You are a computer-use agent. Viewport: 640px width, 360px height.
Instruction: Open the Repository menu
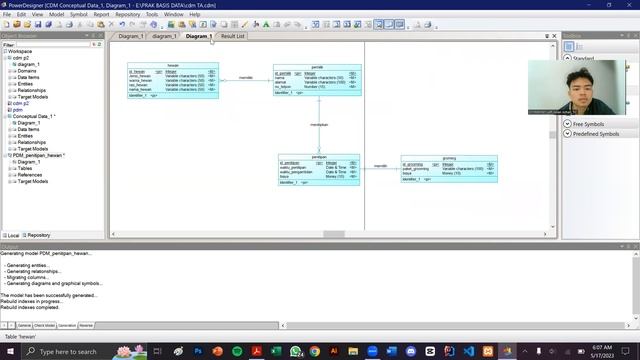click(127, 14)
